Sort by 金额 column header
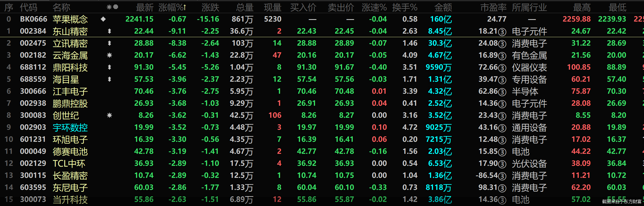The width and height of the screenshot is (644, 206). pyautogui.click(x=443, y=7)
